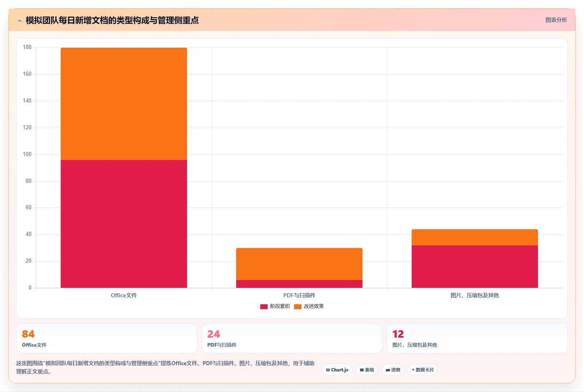Click the pulse icon beside the chart title
Image resolution: width=584 pixels, height=392 pixels.
[x=19, y=21]
